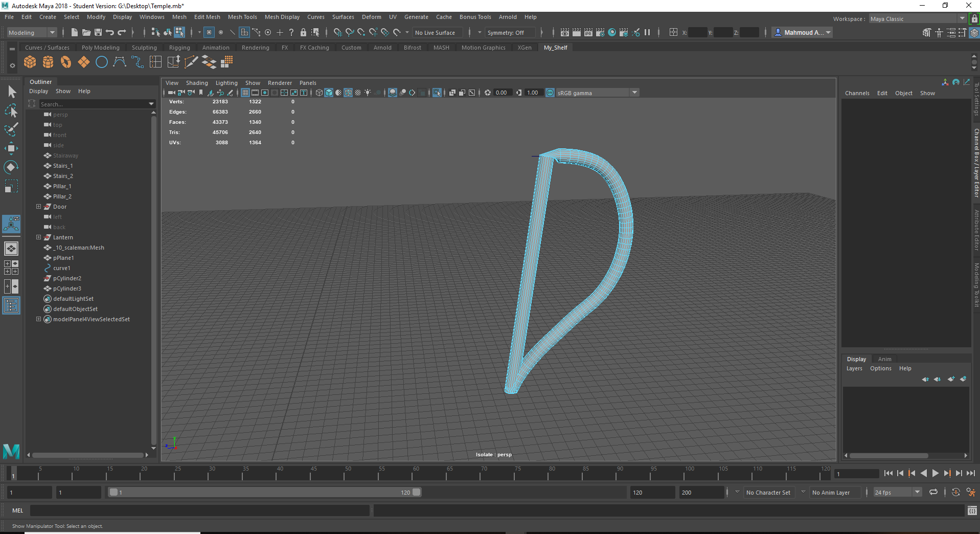The width and height of the screenshot is (980, 534).
Task: Click the polygon cube shelf icon
Action: click(x=30, y=62)
